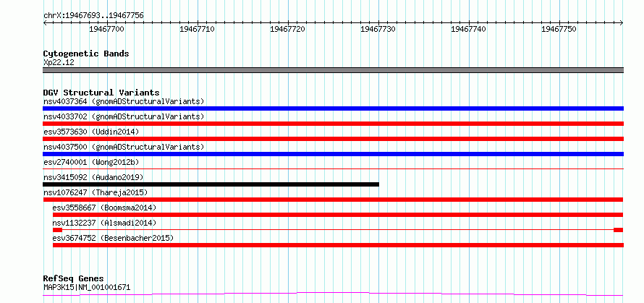Image resolution: width=644 pixels, height=303 pixels.
Task: Open the MAP3K15|NM_001001671 gene label
Action: pos(87,287)
